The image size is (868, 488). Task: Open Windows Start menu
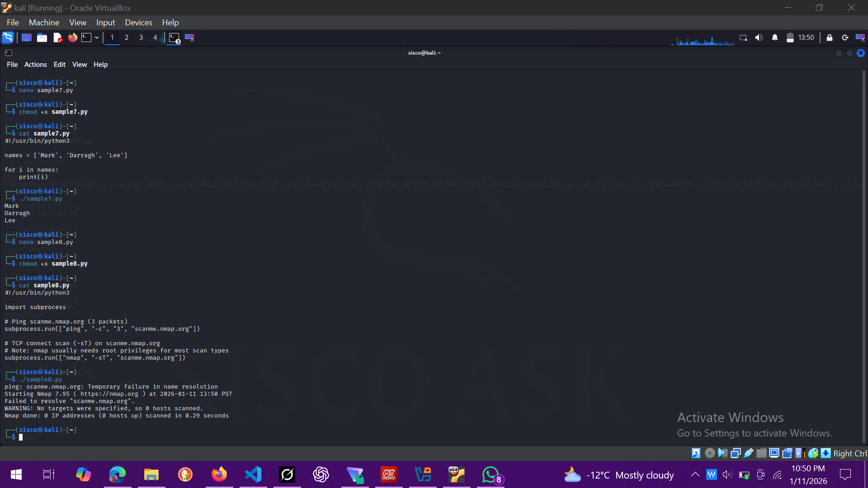[x=16, y=474]
